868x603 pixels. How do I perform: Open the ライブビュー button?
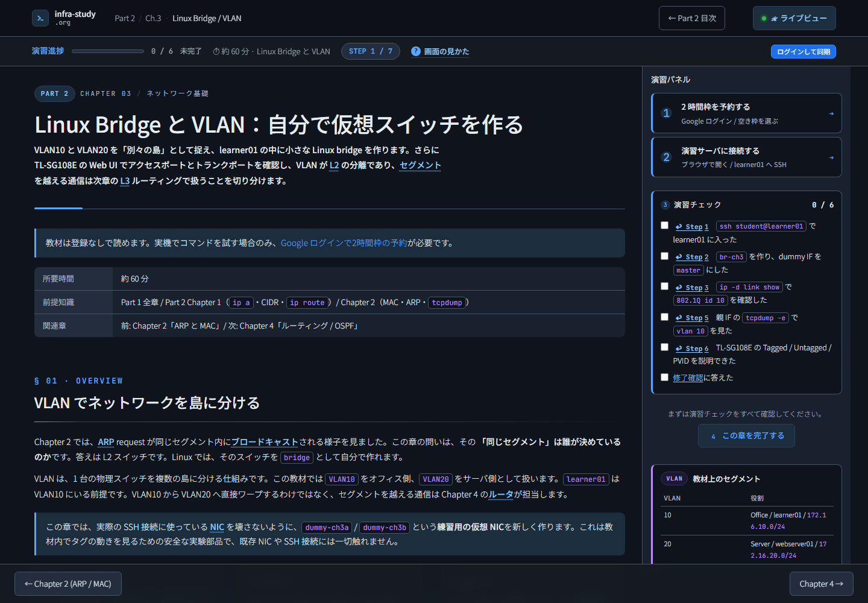click(x=794, y=18)
